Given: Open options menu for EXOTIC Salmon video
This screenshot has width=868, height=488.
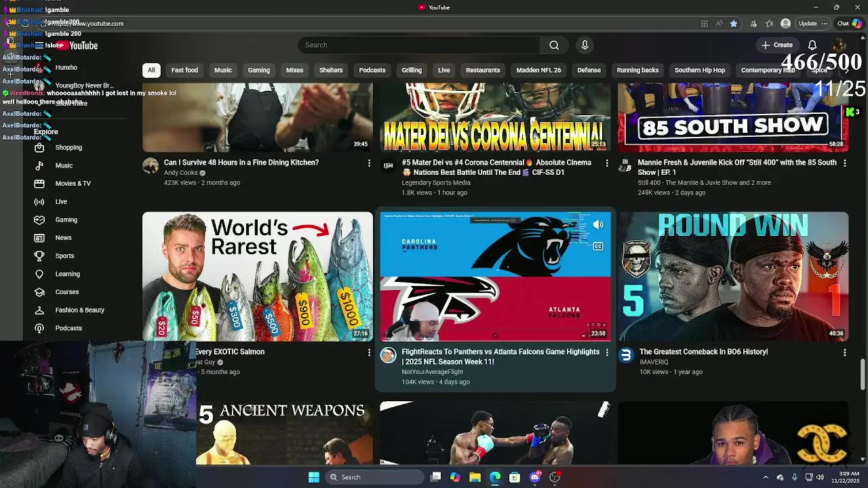Looking at the screenshot, I should [x=369, y=352].
